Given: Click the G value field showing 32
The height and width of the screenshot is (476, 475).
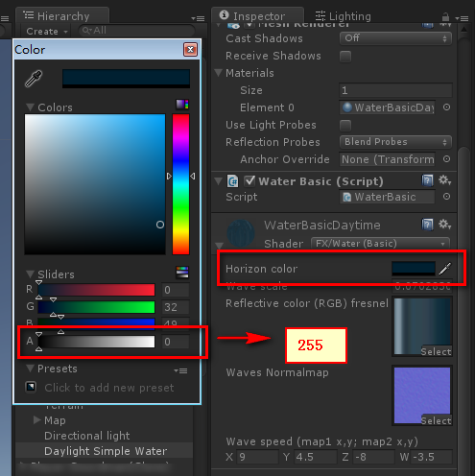Looking at the screenshot, I should coord(176,307).
